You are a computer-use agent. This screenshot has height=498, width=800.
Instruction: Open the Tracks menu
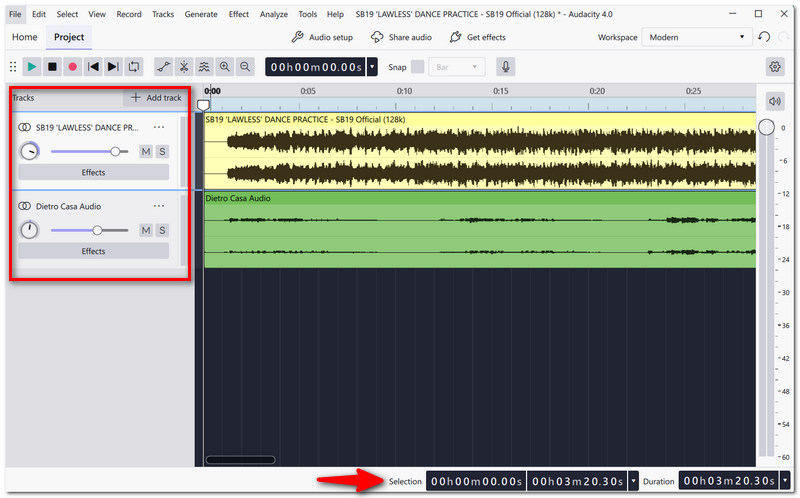tap(163, 14)
